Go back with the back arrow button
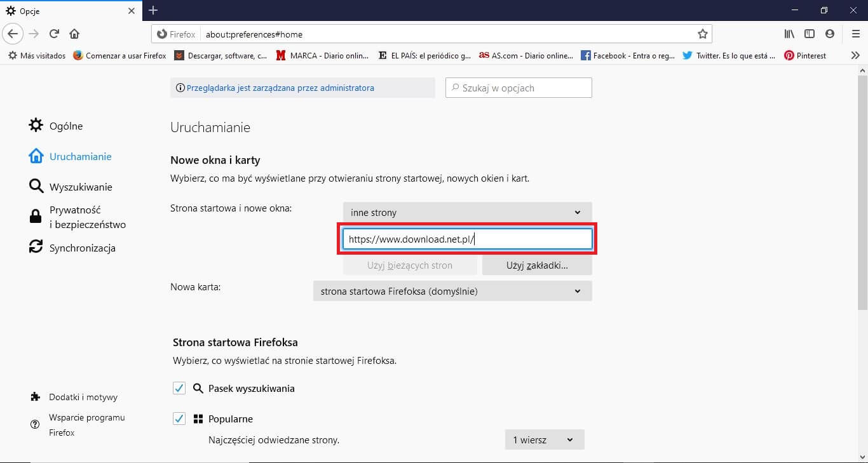868x463 pixels. 13,34
